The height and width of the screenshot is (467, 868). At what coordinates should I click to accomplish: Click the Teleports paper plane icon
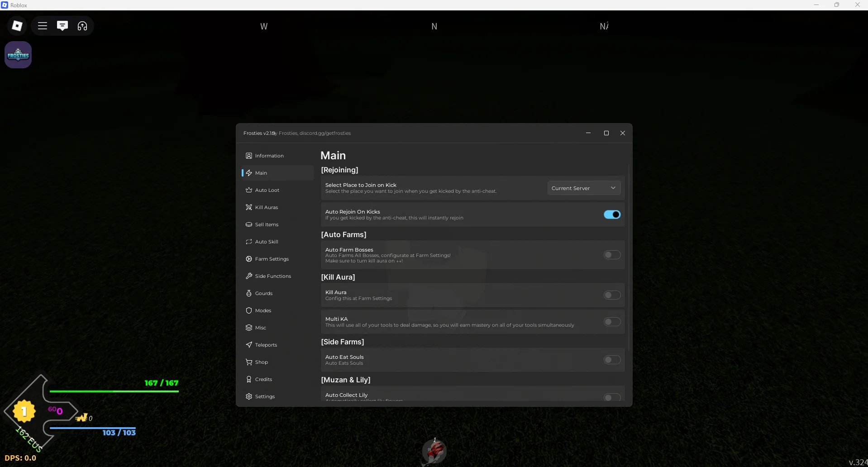point(249,345)
